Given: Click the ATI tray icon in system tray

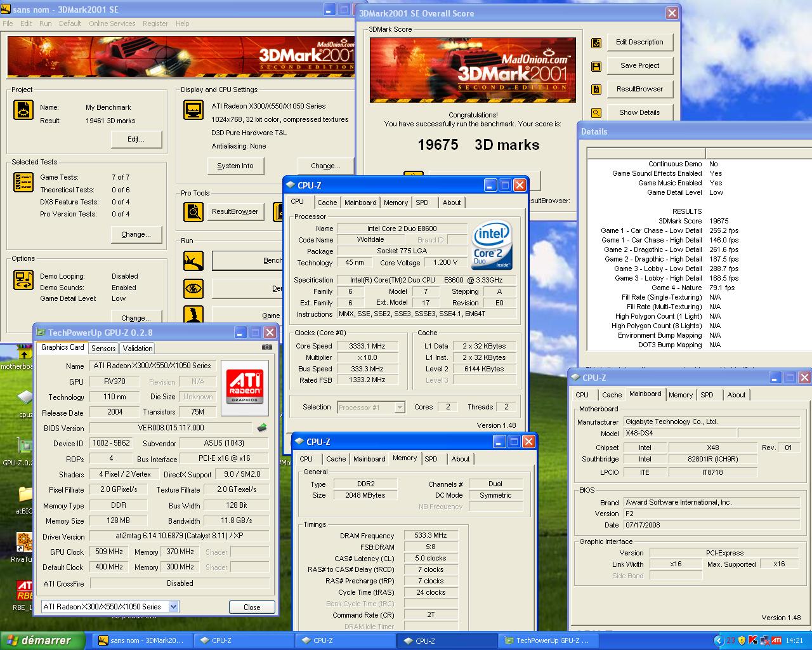Looking at the screenshot, I should [x=776, y=640].
